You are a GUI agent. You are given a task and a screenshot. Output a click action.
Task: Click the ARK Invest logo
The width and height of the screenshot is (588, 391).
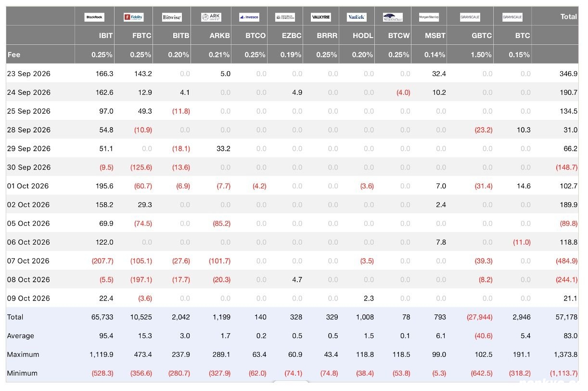211,17
